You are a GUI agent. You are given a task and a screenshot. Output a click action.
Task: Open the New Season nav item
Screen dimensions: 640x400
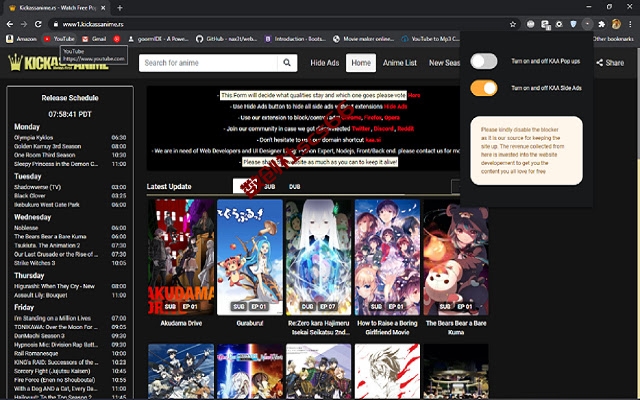(444, 63)
